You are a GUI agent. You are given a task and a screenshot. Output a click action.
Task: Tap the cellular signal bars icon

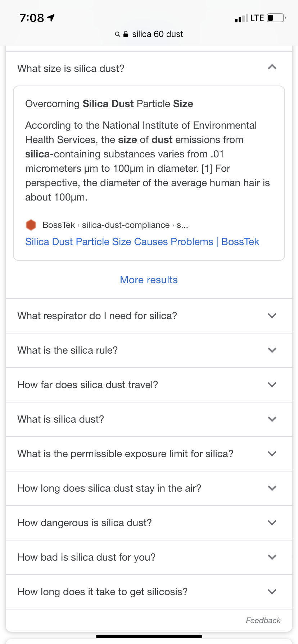(241, 18)
